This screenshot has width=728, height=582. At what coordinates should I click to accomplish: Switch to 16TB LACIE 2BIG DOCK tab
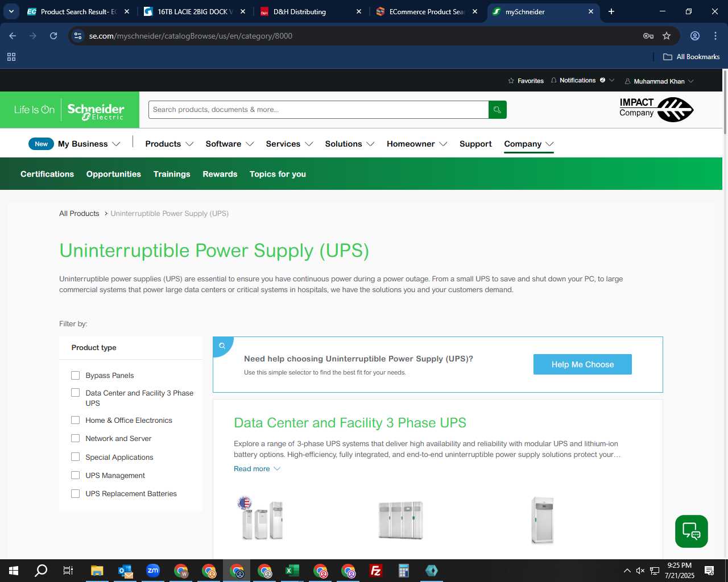point(194,11)
